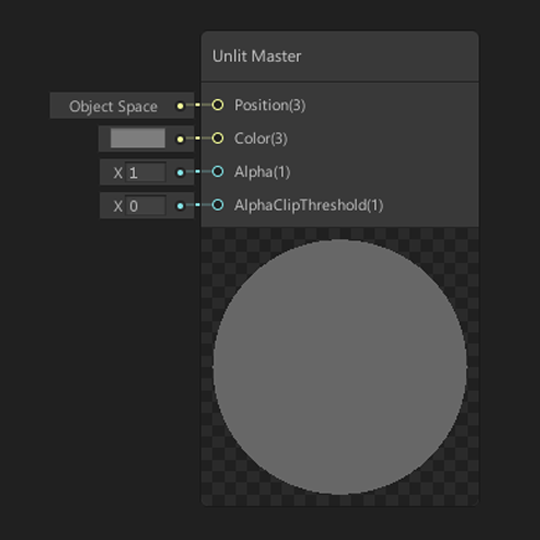The height and width of the screenshot is (540, 540).
Task: Select the yellow connector dot beside Object Space
Action: (180, 106)
